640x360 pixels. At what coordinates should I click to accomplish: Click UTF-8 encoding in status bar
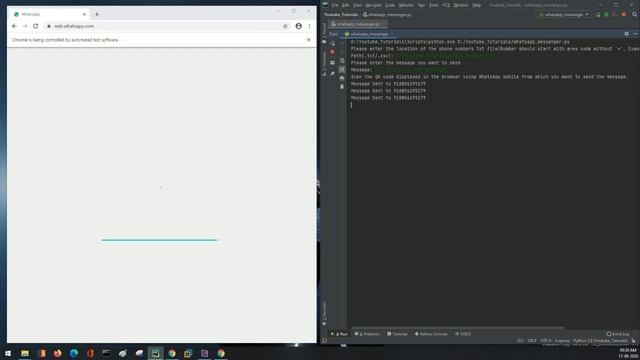pos(546,340)
